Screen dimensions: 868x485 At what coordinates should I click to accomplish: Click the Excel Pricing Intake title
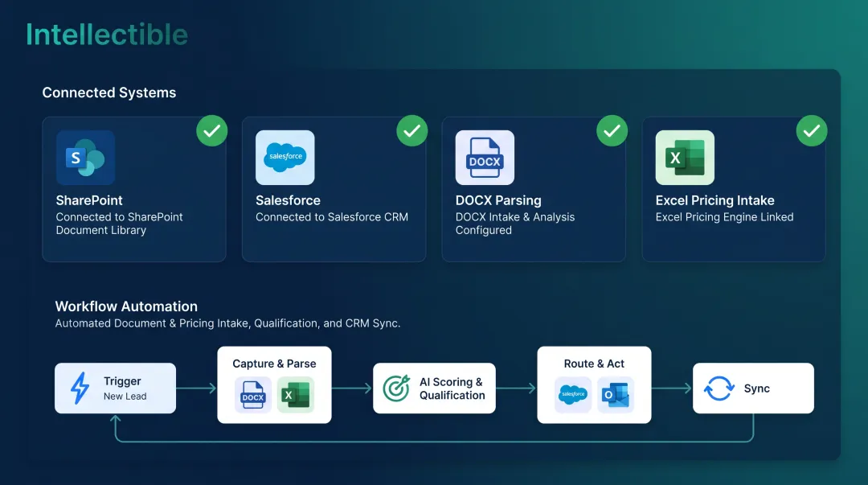tap(714, 200)
